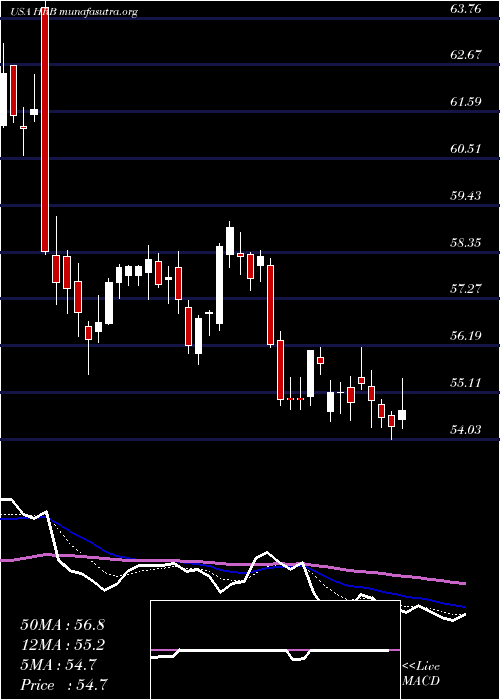This screenshot has width=500, height=700.
Task: Click the 58.35 price axis label
Action: click(x=466, y=243)
